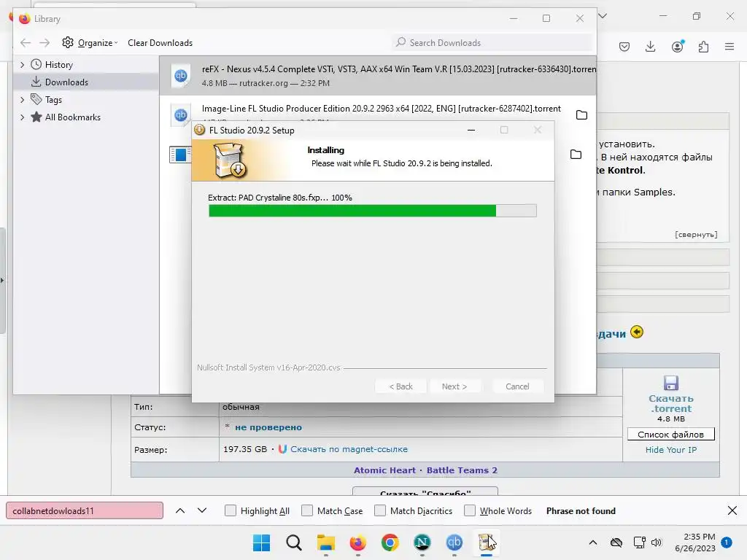Open qBittorrent from the taskbar
The image size is (747, 560).
pos(454,542)
